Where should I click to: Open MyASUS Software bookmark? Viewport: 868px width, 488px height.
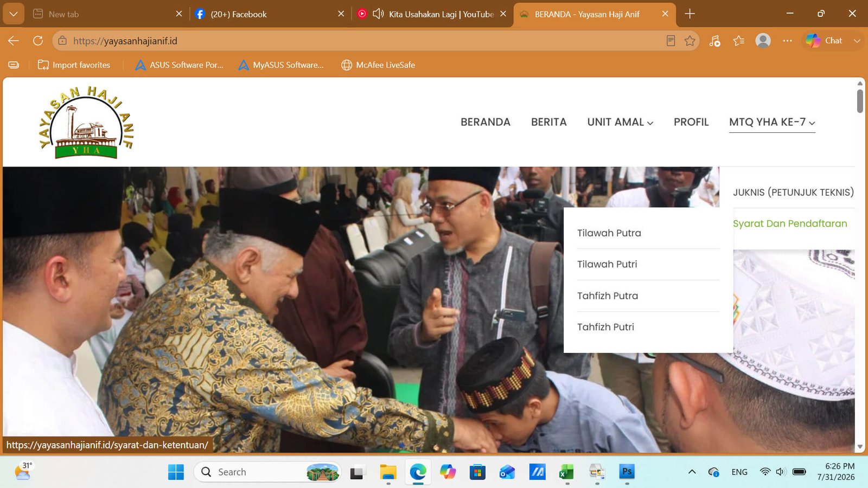[x=281, y=65]
